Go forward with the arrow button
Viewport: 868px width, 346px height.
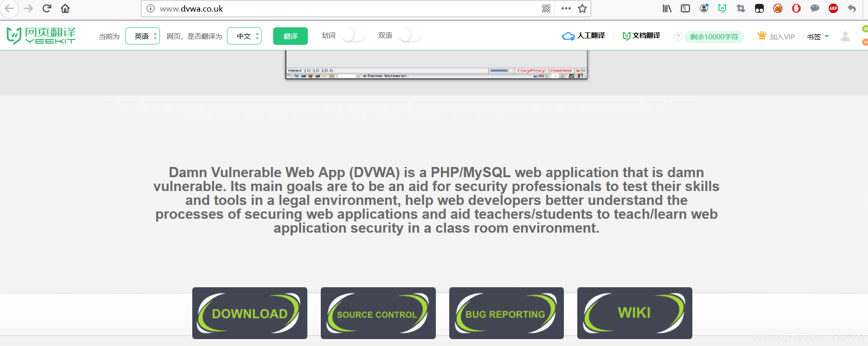28,8
